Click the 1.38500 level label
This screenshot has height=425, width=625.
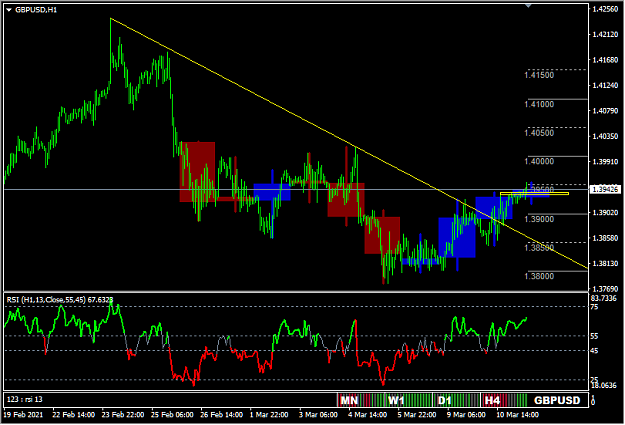tap(539, 248)
